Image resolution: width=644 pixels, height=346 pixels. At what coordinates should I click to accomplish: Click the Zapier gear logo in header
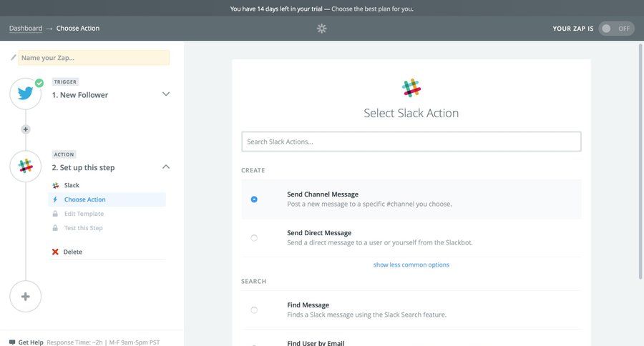click(x=321, y=29)
